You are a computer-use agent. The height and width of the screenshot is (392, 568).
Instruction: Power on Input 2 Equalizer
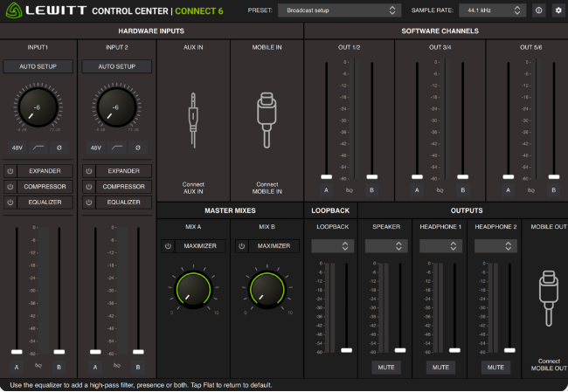click(89, 203)
